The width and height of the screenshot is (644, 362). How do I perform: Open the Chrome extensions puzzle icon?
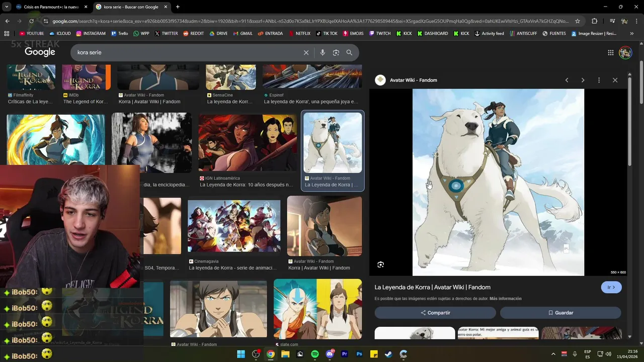[x=595, y=21]
